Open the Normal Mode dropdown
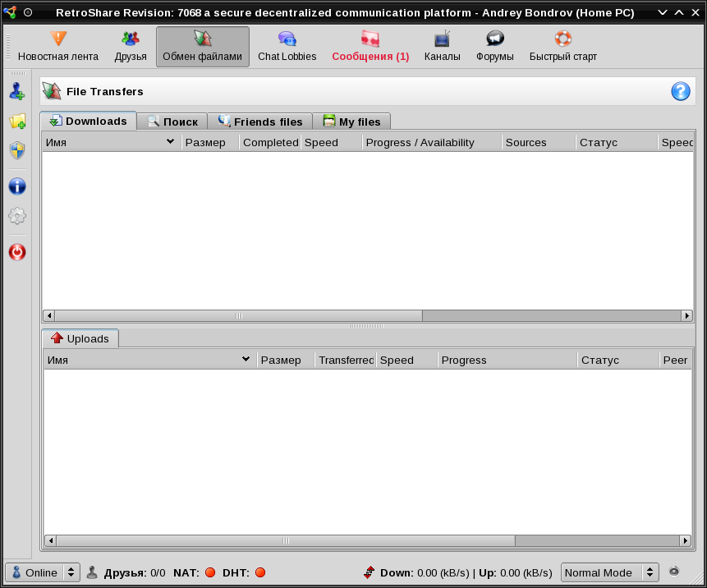This screenshot has width=707, height=588. (x=609, y=572)
